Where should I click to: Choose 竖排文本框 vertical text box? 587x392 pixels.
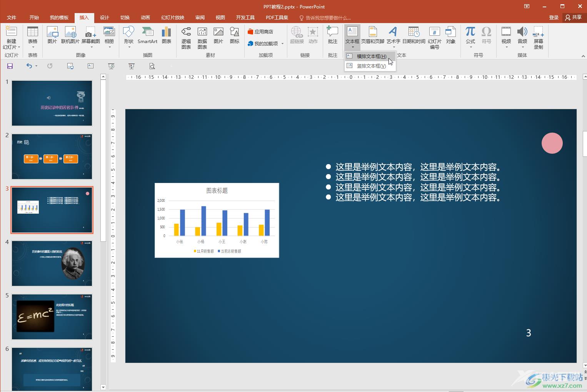[x=370, y=66]
